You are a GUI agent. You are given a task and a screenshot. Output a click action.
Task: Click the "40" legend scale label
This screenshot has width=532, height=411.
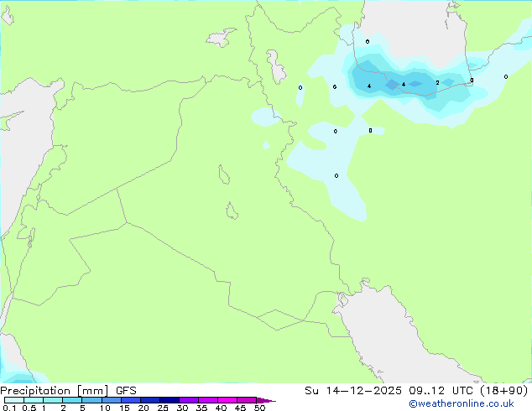tap(221, 408)
